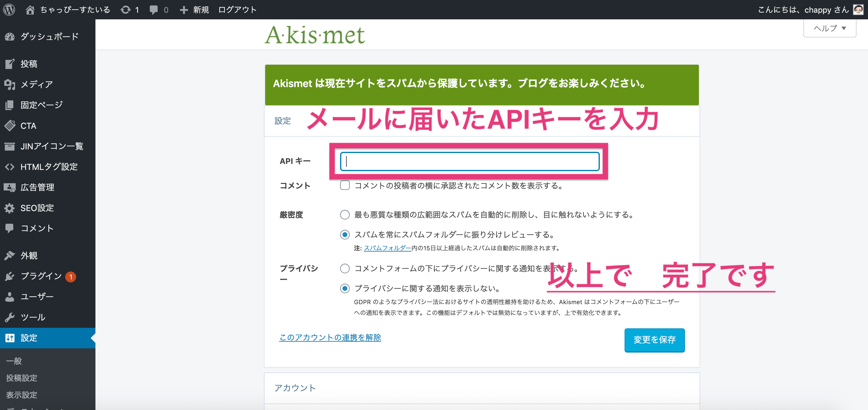Click the 投稿 pin icon
868x410 pixels.
click(10, 64)
